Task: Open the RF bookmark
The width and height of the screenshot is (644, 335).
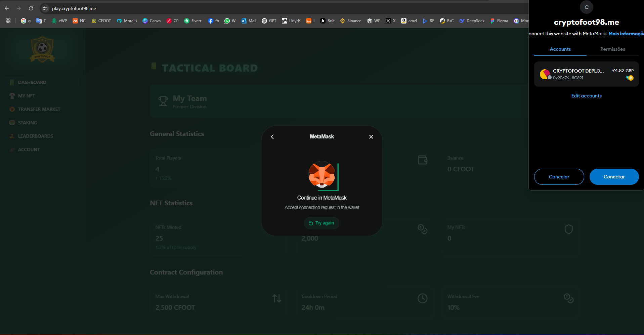Action: click(x=428, y=21)
